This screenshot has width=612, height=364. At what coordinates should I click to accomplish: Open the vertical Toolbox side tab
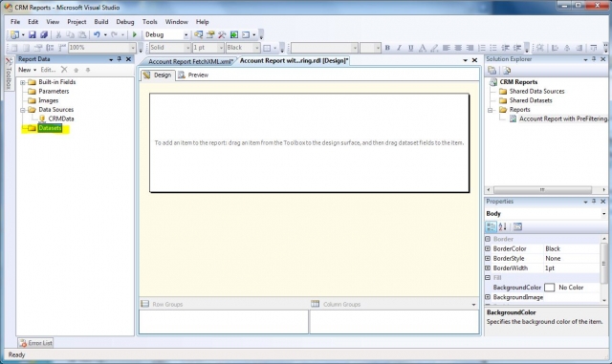click(9, 73)
